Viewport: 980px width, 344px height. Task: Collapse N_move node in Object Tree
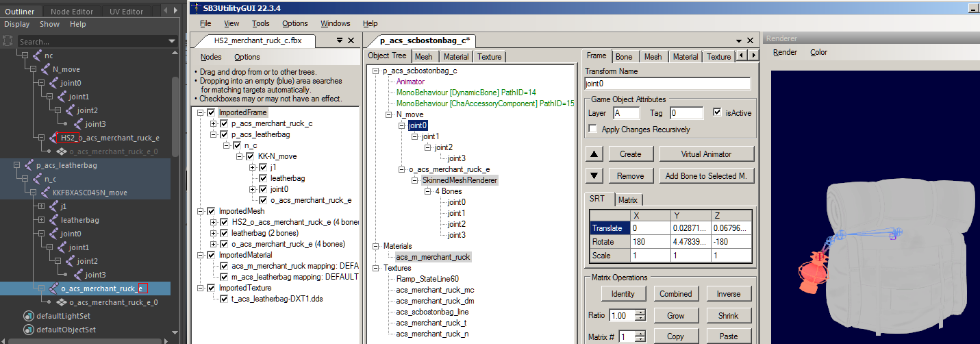pyautogui.click(x=389, y=114)
